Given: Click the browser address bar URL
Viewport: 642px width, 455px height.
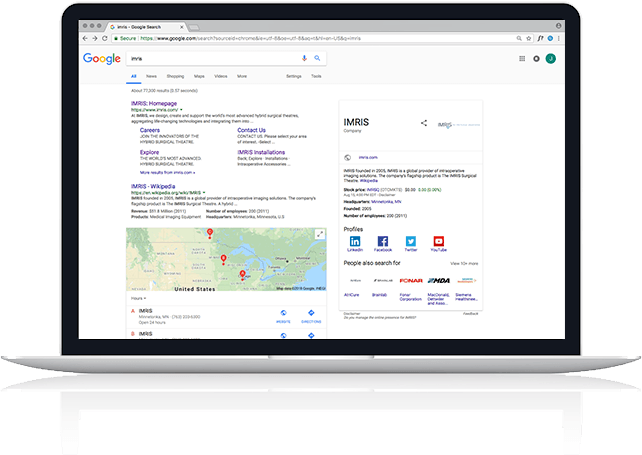Looking at the screenshot, I should point(250,38).
